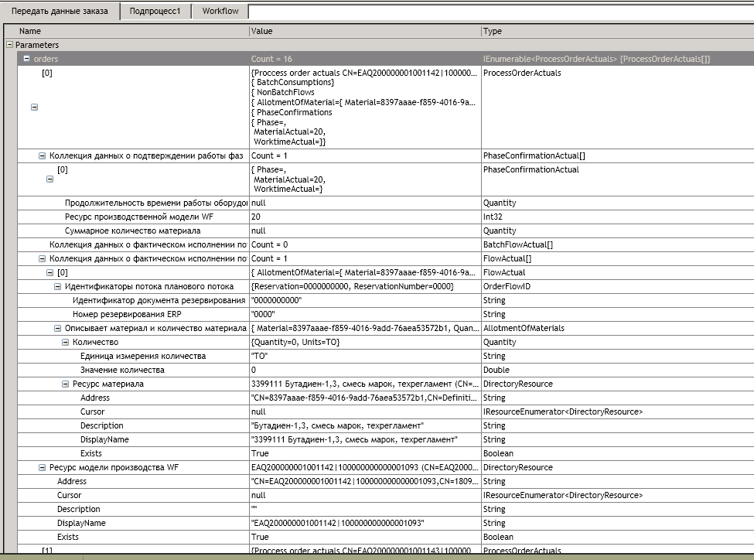Open the Workflow tab
This screenshot has height=560, width=754.
tap(220, 12)
